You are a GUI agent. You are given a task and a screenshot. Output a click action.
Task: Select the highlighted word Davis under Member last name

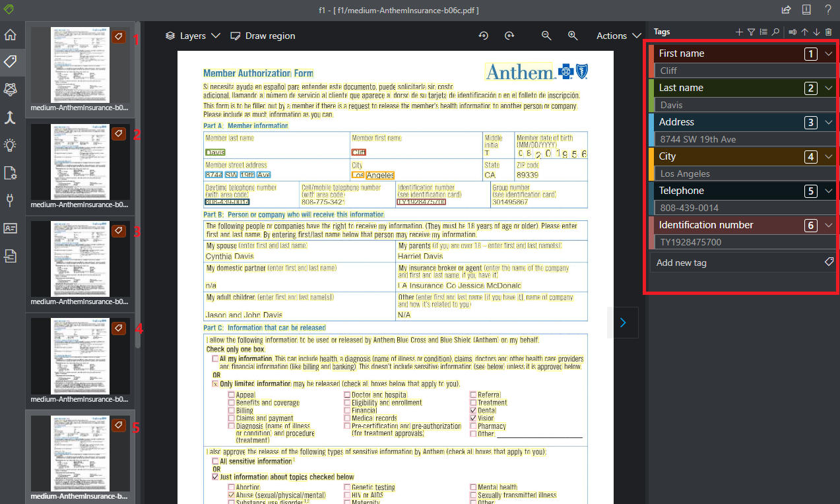click(215, 152)
